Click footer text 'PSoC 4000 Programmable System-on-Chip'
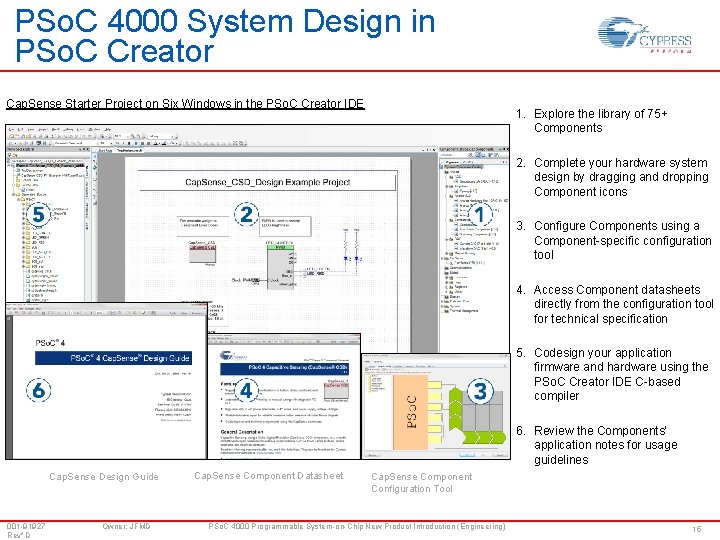 coord(357,526)
